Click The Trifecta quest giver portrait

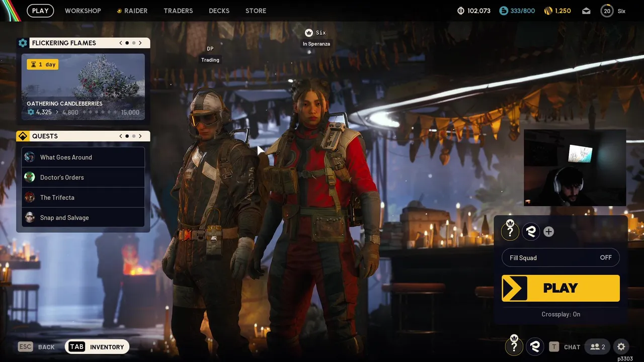[x=30, y=197]
